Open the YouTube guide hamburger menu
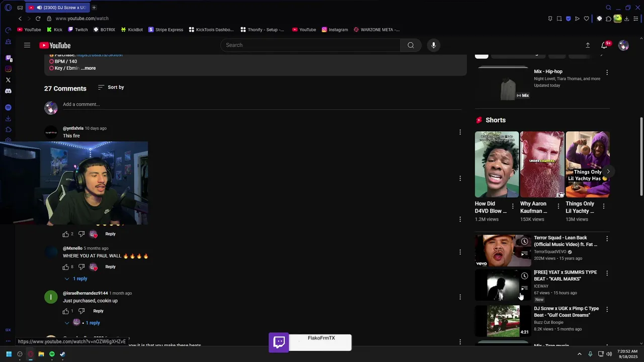Viewport: 644px width, 362px height. pos(27,45)
